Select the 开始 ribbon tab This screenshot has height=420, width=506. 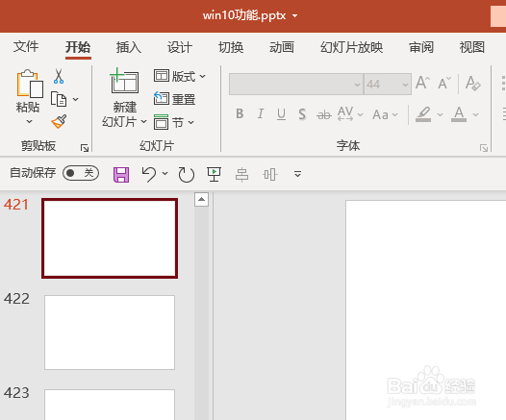tap(78, 47)
